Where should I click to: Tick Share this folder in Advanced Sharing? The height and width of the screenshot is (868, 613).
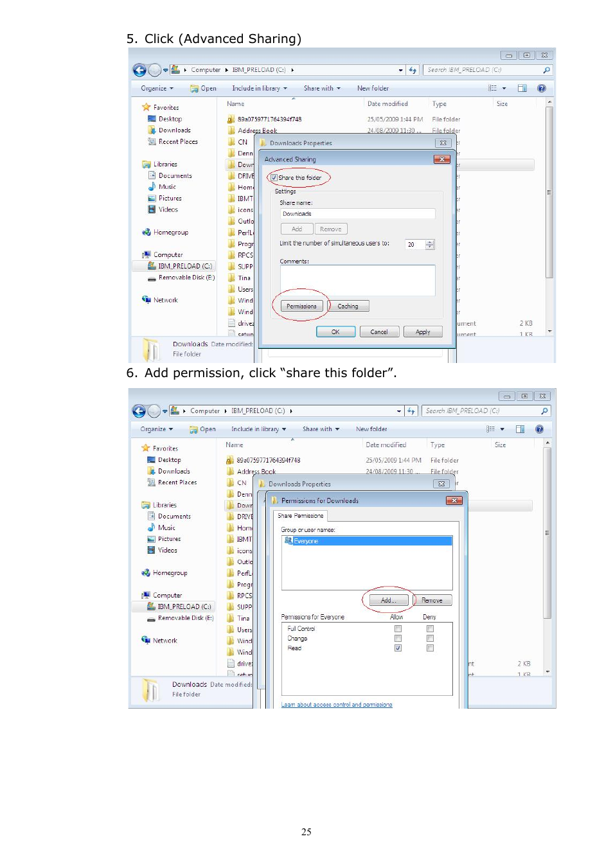tap(274, 178)
